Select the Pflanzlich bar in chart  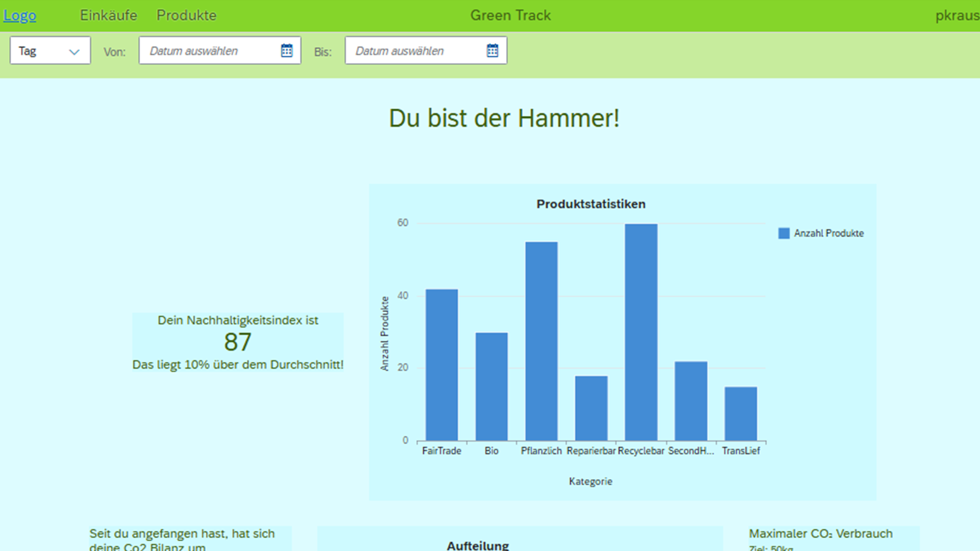[x=541, y=341]
